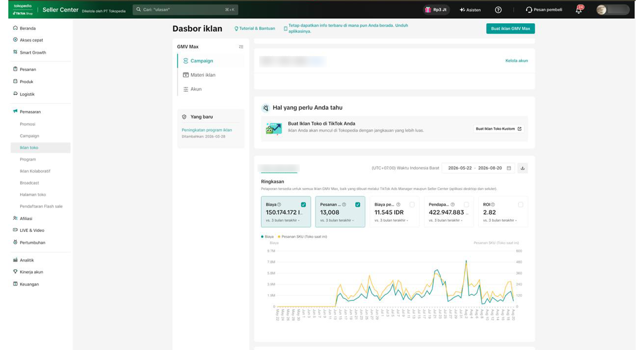Open Iklan Kolaboratif in sidebar

[35, 171]
